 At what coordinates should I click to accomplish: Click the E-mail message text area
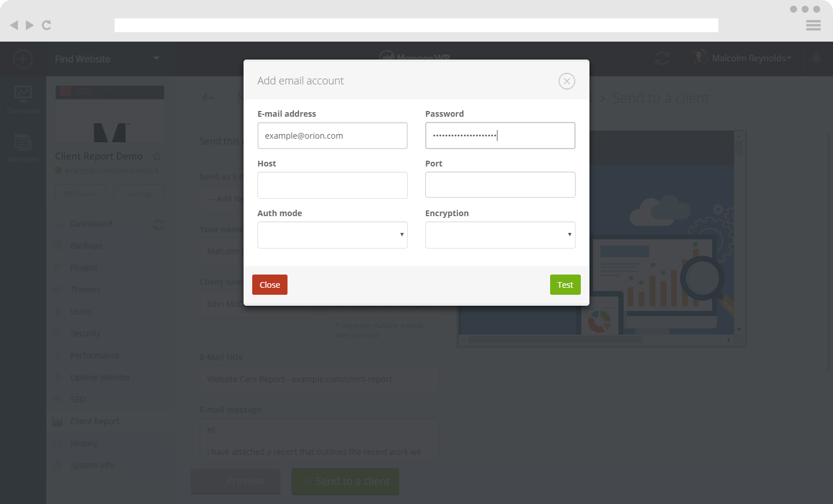click(319, 439)
